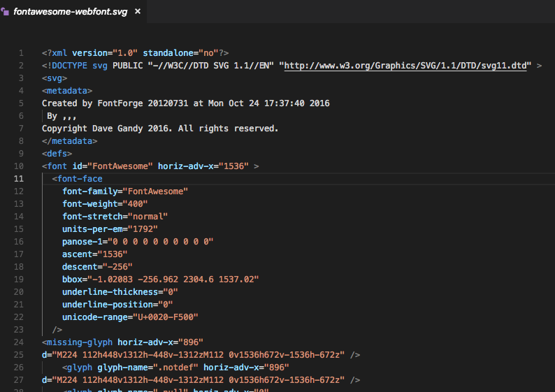Close the fontawesome-webfont.svg tab
The height and width of the screenshot is (392, 555).
click(x=137, y=12)
